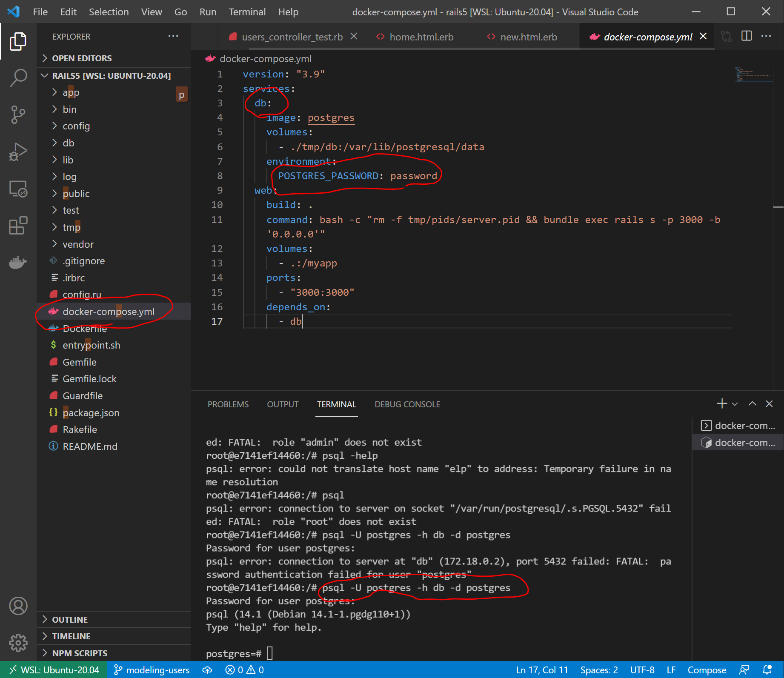
Task: Click the Synchronize Changes cloud icon
Action: [x=207, y=670]
